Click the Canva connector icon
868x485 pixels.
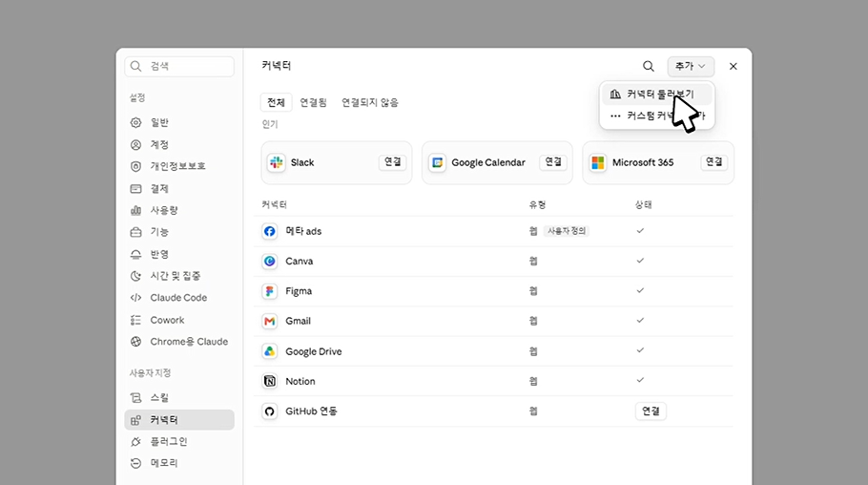(x=270, y=261)
